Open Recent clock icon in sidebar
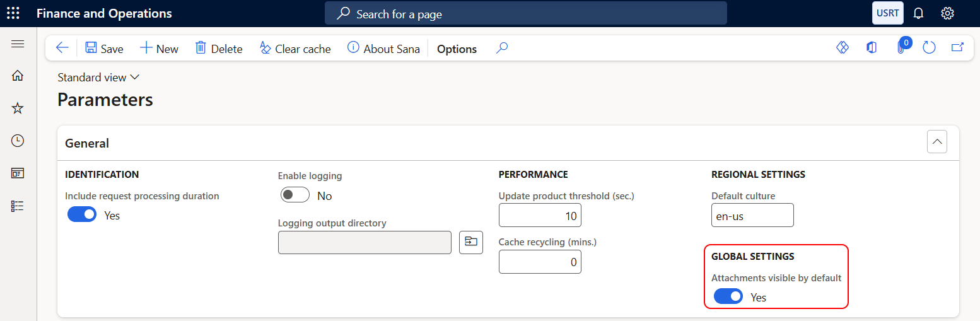Image resolution: width=980 pixels, height=321 pixels. pyautogui.click(x=18, y=141)
